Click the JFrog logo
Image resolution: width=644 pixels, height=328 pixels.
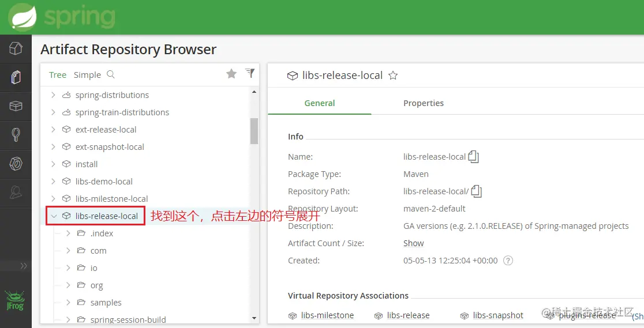pos(15,300)
